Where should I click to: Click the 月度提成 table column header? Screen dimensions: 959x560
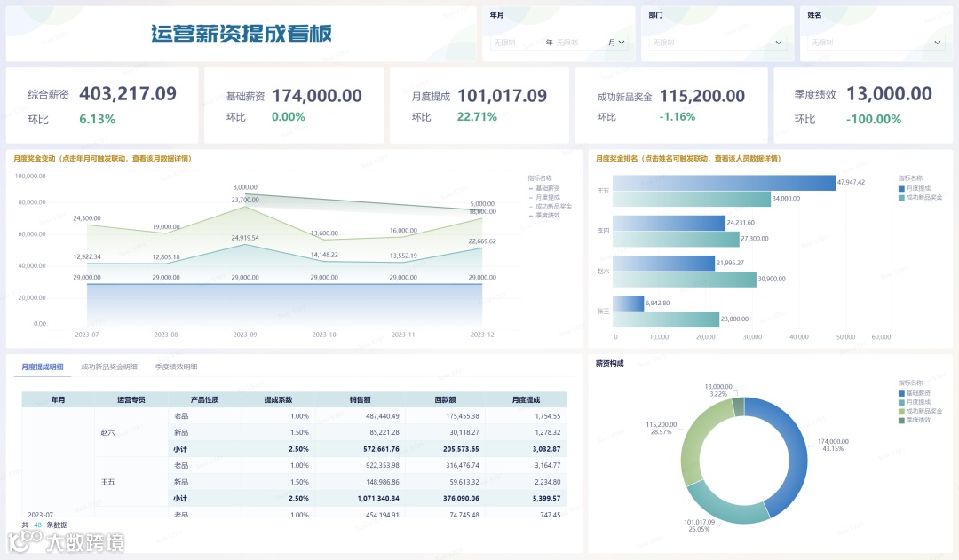tap(526, 400)
